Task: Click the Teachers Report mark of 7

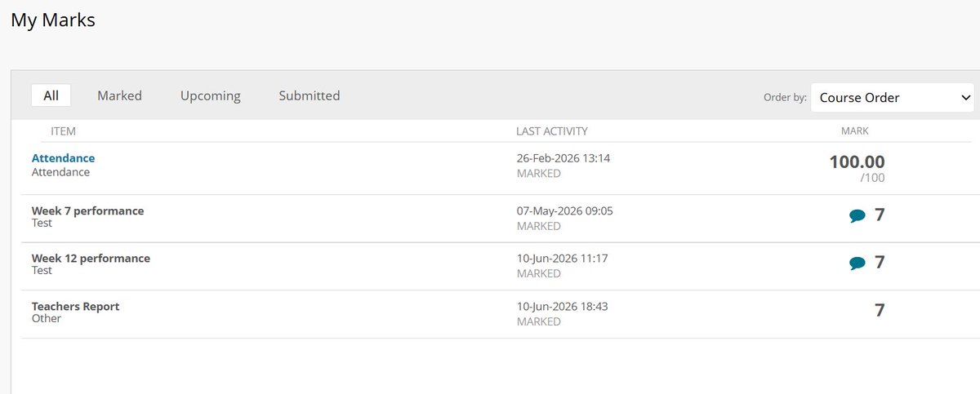Action: pos(880,310)
